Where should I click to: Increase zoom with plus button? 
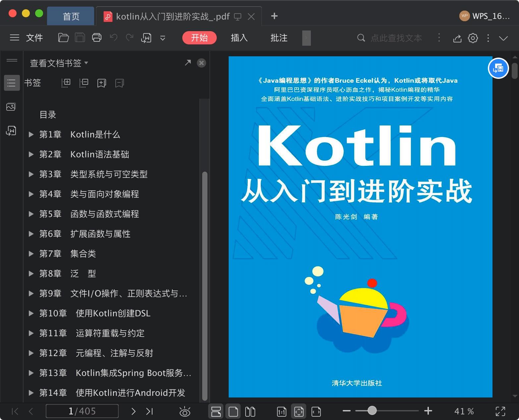click(428, 411)
